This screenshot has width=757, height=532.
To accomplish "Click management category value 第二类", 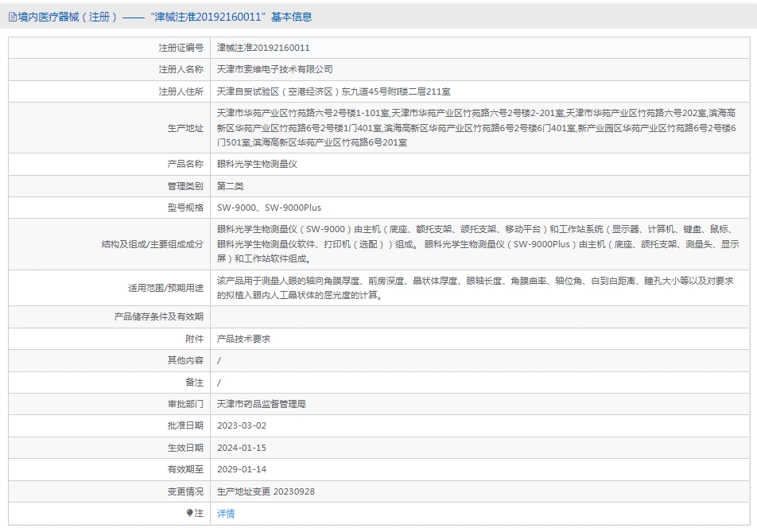I will click(x=231, y=186).
